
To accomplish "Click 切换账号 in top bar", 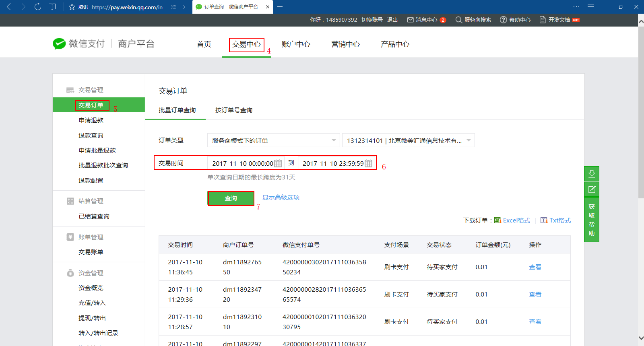I will coord(372,20).
